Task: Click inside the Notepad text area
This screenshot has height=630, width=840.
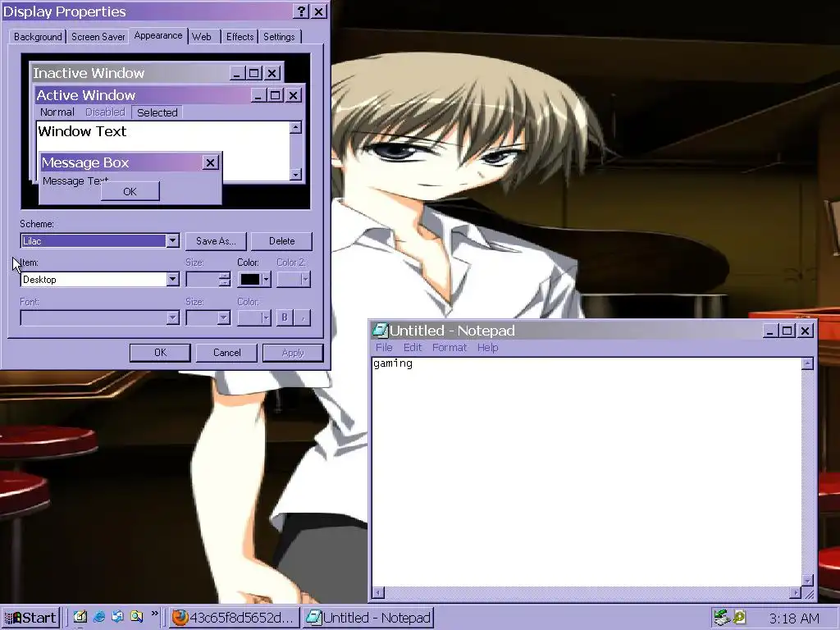Action: (x=587, y=472)
